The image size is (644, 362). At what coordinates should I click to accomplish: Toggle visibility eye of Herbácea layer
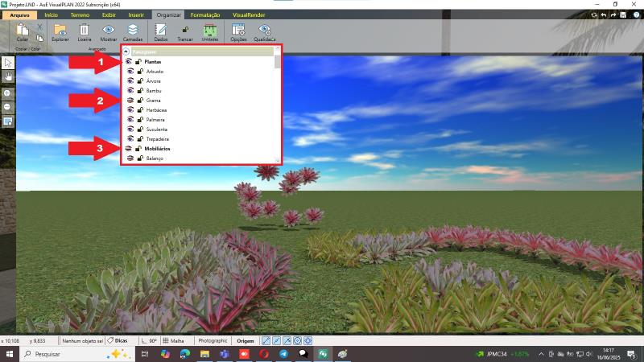click(x=130, y=109)
